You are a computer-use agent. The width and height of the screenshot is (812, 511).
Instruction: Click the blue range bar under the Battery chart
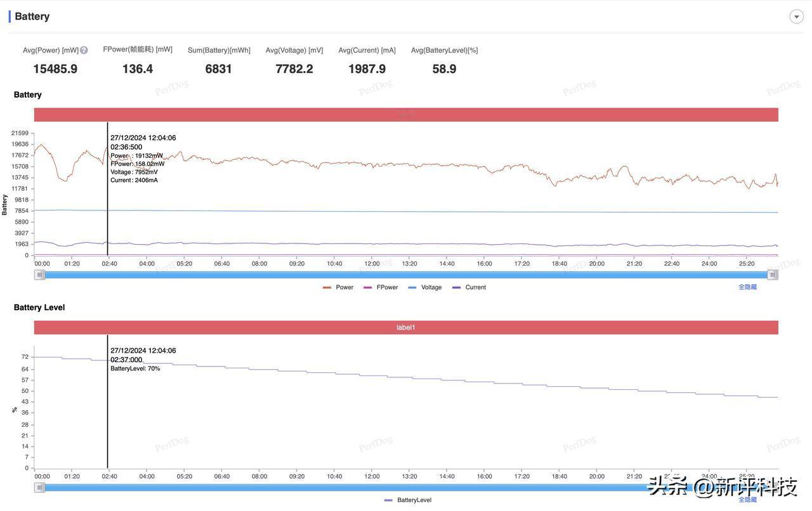pyautogui.click(x=406, y=275)
